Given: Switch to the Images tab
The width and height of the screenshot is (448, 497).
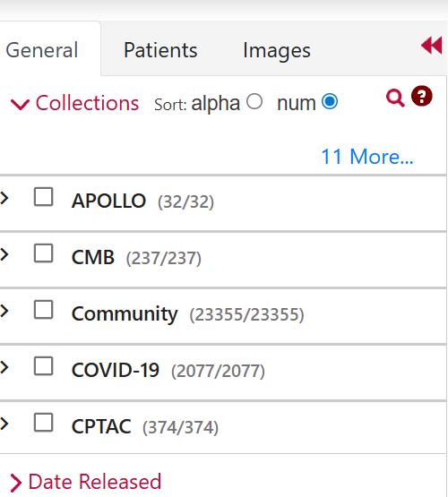Looking at the screenshot, I should tap(277, 51).
